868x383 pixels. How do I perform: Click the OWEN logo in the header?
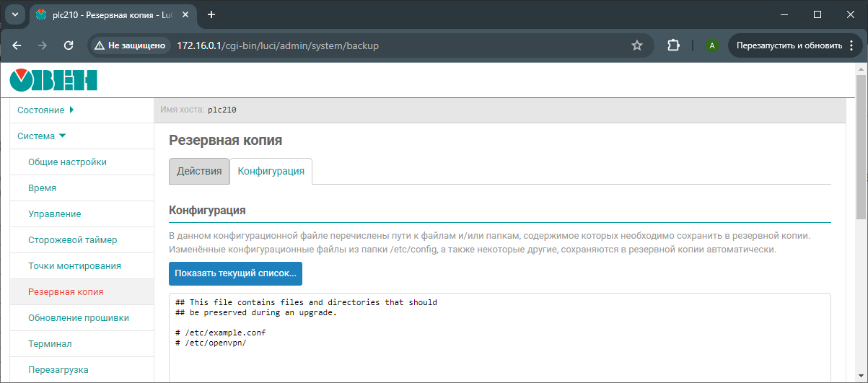[x=53, y=80]
